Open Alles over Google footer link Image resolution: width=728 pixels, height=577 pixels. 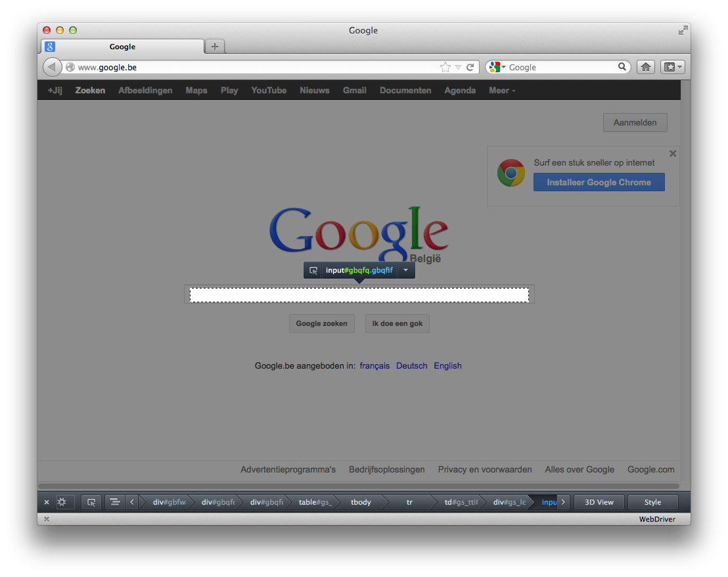coord(580,470)
